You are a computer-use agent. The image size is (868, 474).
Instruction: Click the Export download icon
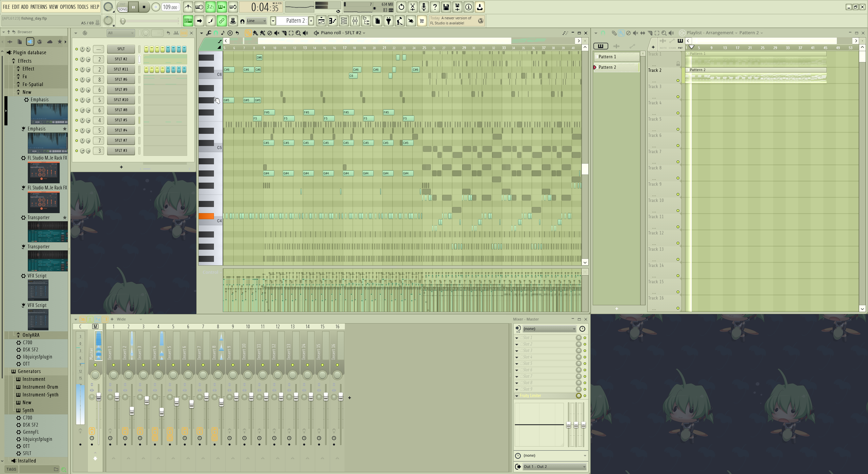click(x=479, y=7)
